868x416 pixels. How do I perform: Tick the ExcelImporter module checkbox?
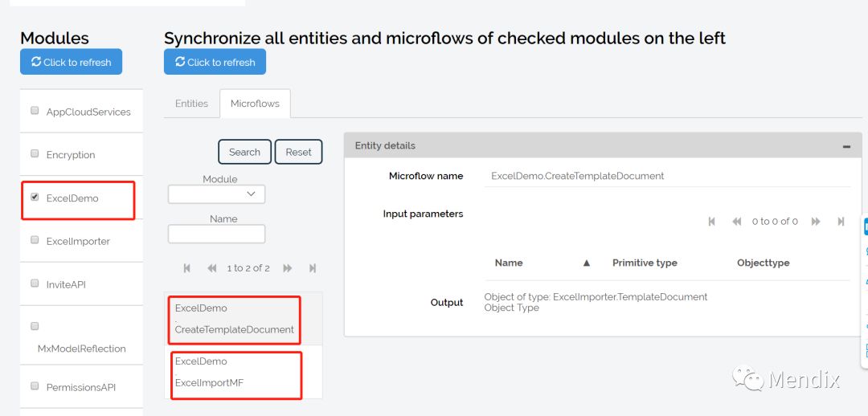point(35,240)
